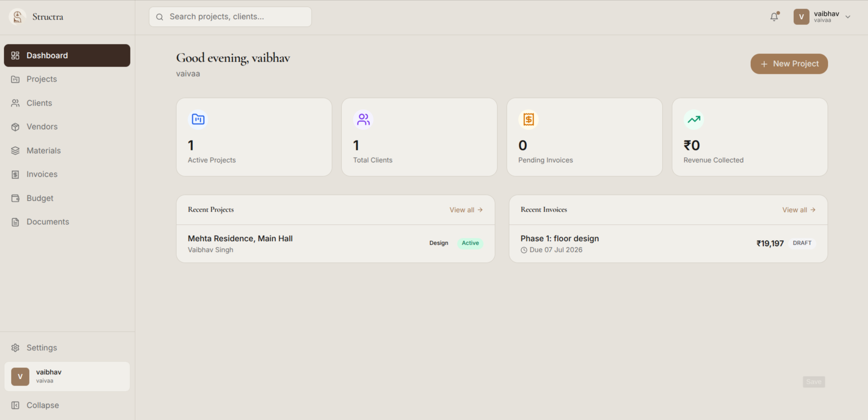Navigate to Vendors
This screenshot has width=868, height=420.
click(67, 127)
